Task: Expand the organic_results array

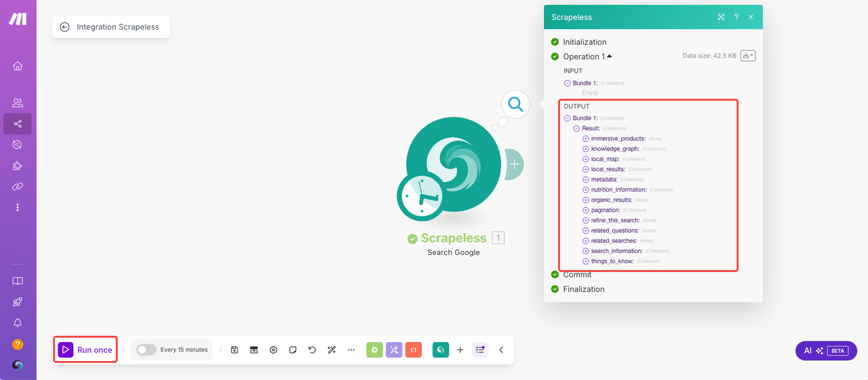Action: [586, 200]
